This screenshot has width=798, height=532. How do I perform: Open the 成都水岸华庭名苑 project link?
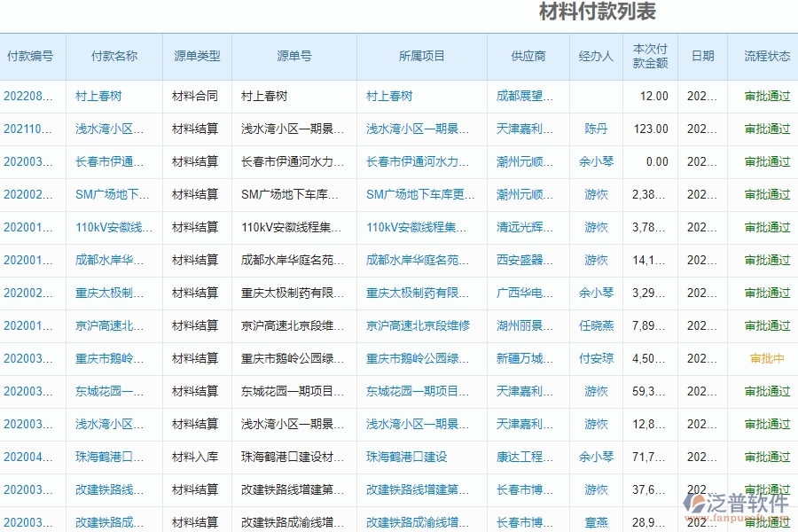tap(417, 260)
